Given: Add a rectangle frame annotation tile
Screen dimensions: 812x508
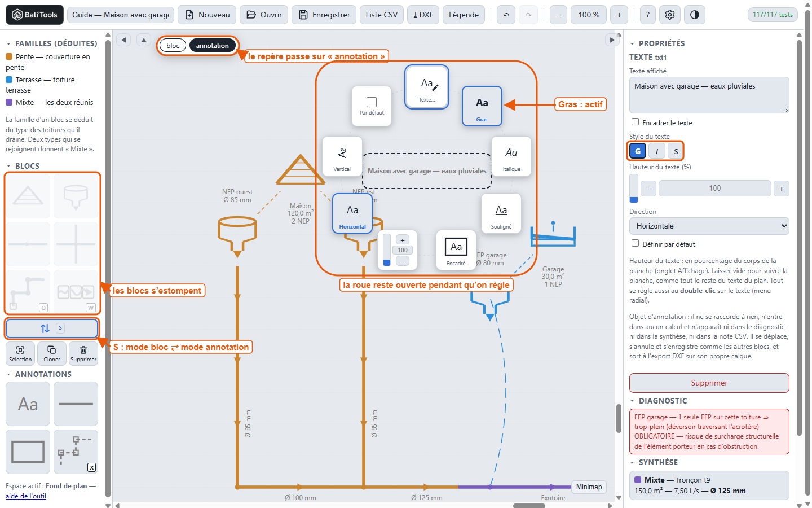Looking at the screenshot, I should tap(28, 452).
